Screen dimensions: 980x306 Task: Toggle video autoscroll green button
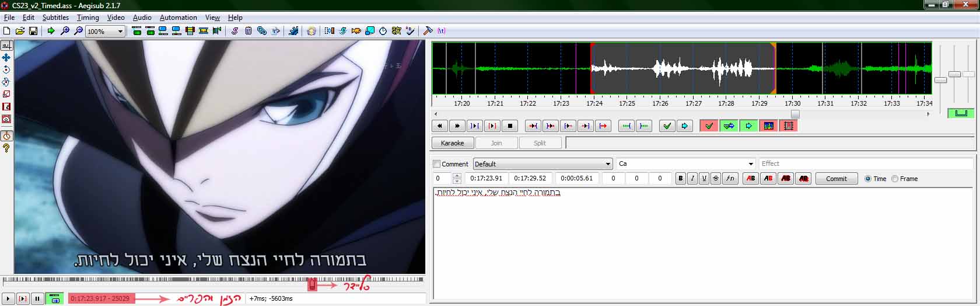(x=55, y=299)
